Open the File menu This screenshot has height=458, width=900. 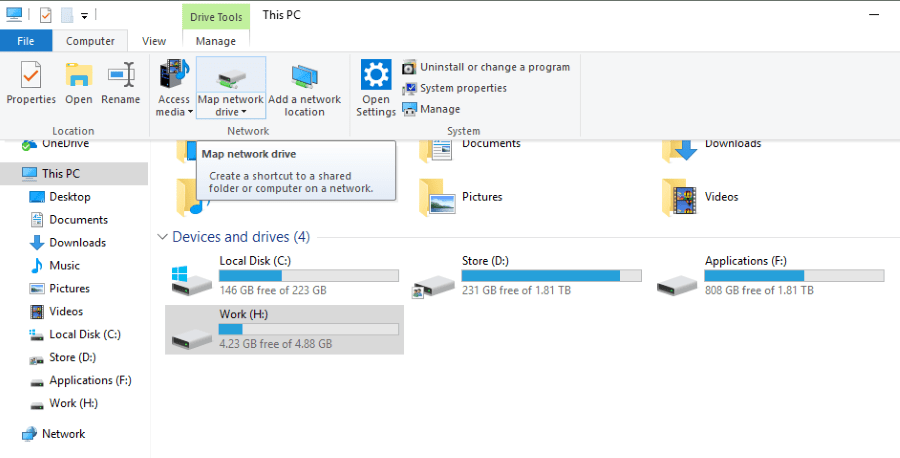26,41
